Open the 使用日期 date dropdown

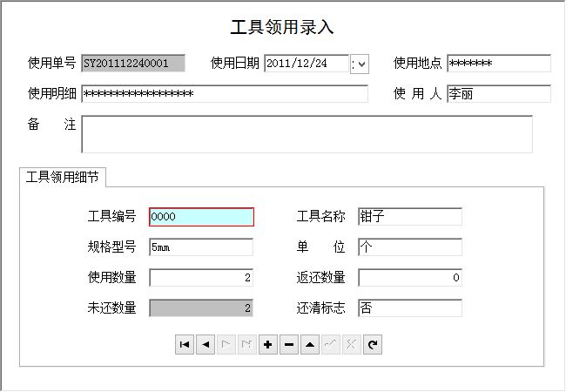click(360, 64)
